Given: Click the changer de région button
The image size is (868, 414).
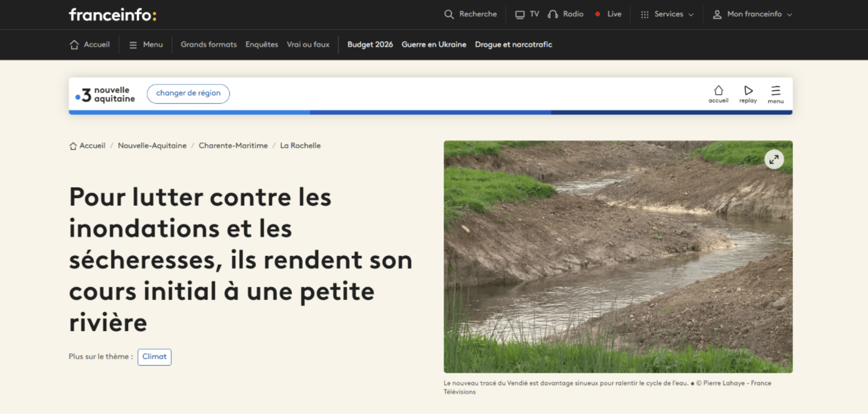Looking at the screenshot, I should 188,94.
